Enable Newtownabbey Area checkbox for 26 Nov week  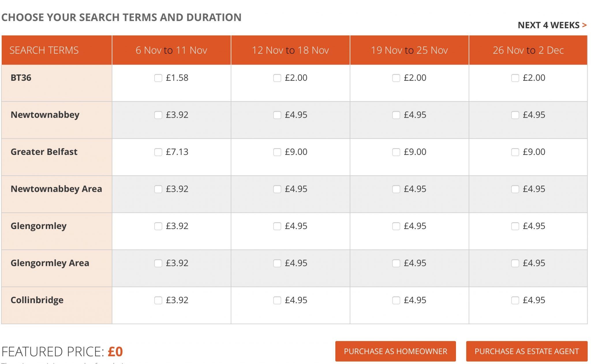click(515, 189)
